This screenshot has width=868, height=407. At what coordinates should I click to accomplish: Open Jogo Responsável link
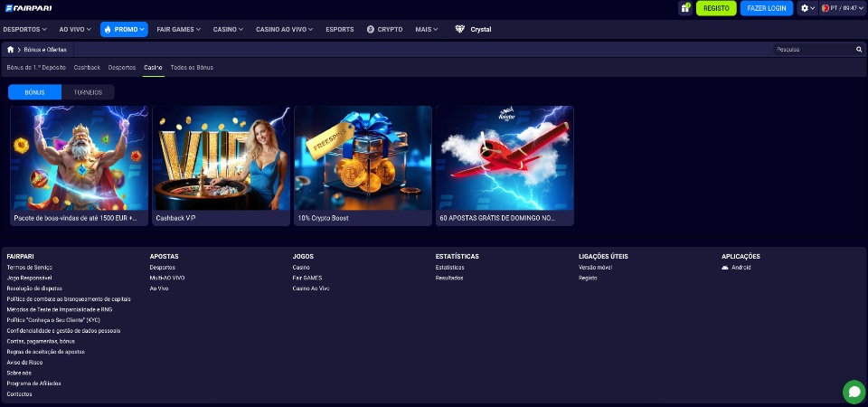pos(29,278)
